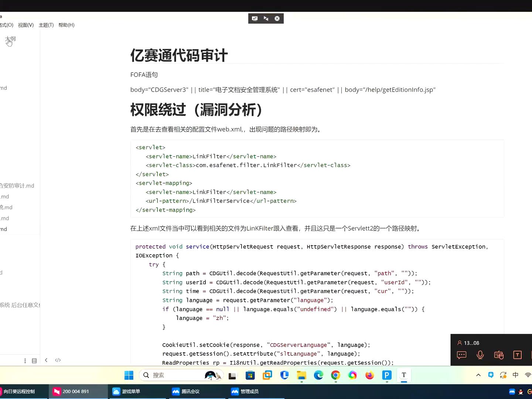Open the 合安防审计.md file in sidebar
The width and height of the screenshot is (532, 399).
point(17,186)
